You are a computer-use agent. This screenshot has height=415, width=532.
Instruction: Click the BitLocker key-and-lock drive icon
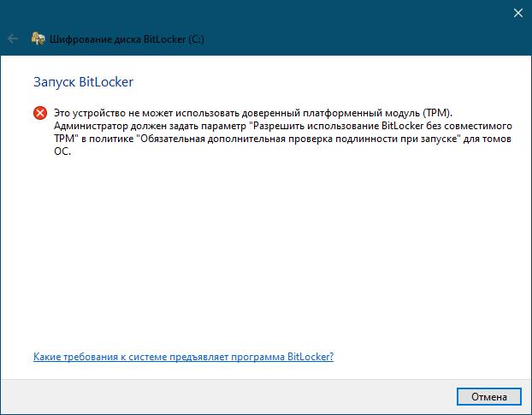click(x=38, y=39)
